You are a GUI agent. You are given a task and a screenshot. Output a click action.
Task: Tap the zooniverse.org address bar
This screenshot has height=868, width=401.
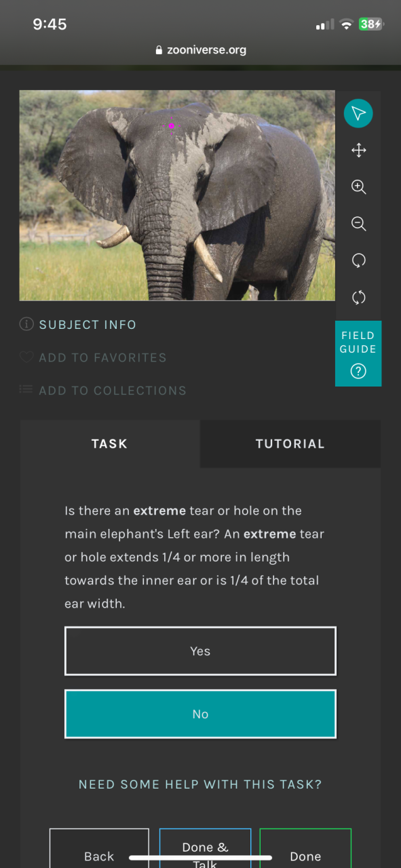(200, 50)
